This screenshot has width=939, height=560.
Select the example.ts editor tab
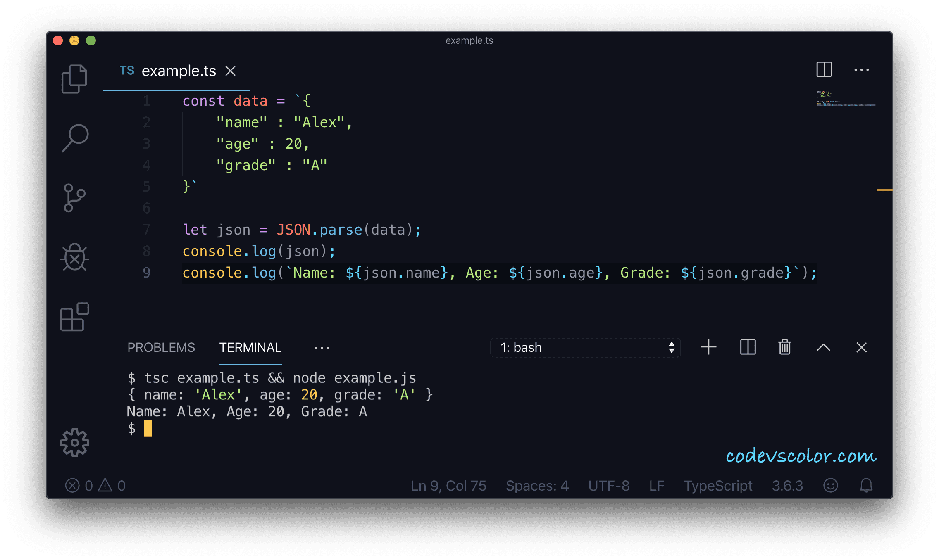click(179, 71)
